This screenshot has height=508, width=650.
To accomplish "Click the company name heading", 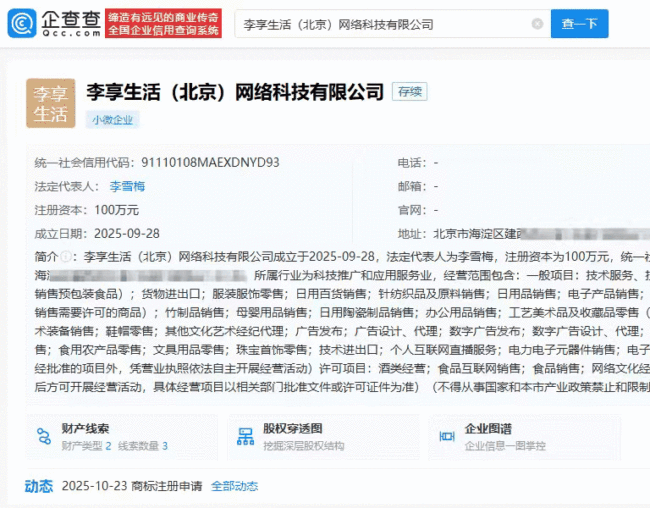I will (234, 92).
